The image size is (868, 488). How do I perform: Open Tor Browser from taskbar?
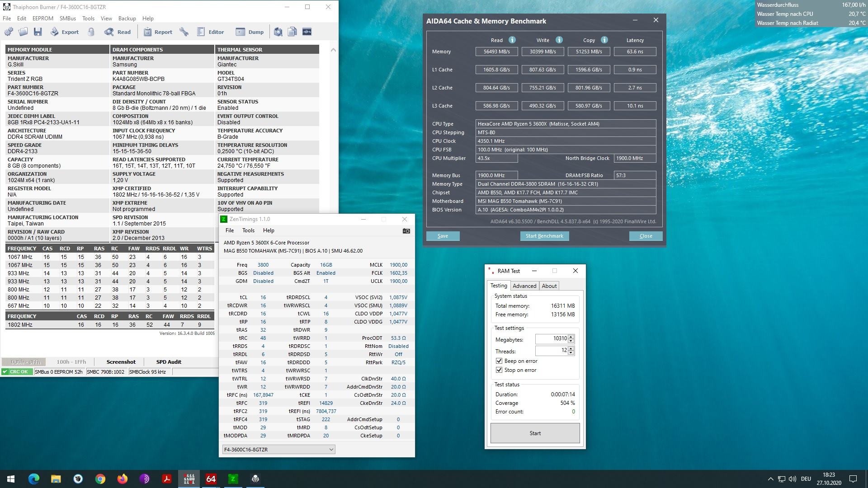pyautogui.click(x=144, y=479)
